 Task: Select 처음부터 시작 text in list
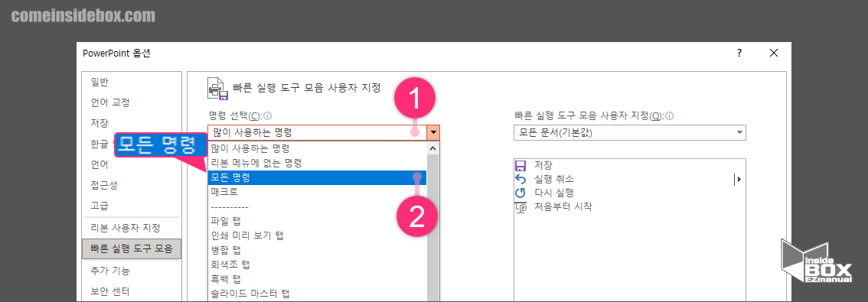coord(563,207)
